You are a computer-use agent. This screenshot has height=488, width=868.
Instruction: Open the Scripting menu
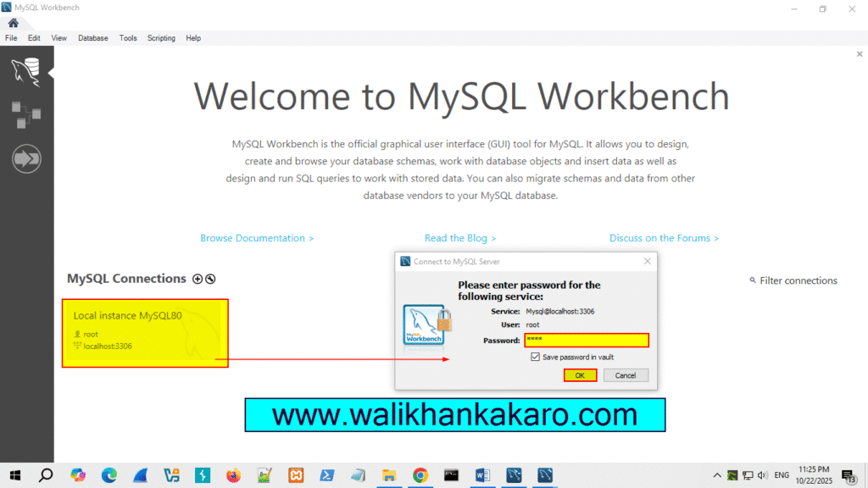click(x=161, y=37)
